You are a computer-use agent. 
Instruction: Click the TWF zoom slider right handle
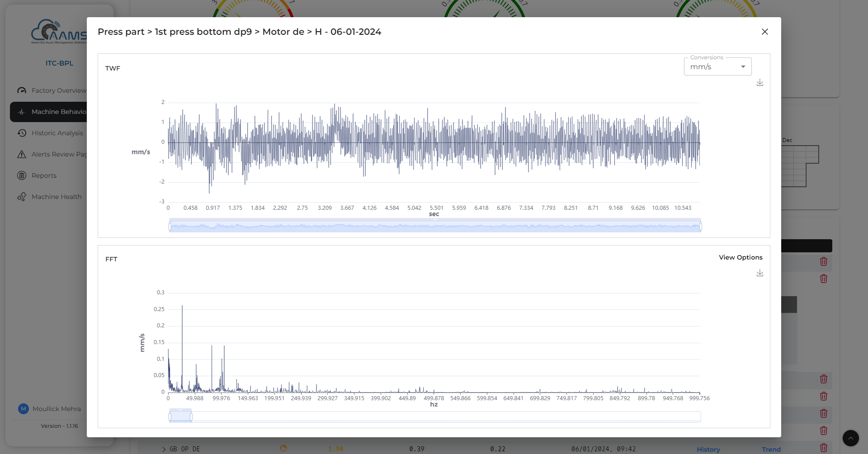coord(700,226)
